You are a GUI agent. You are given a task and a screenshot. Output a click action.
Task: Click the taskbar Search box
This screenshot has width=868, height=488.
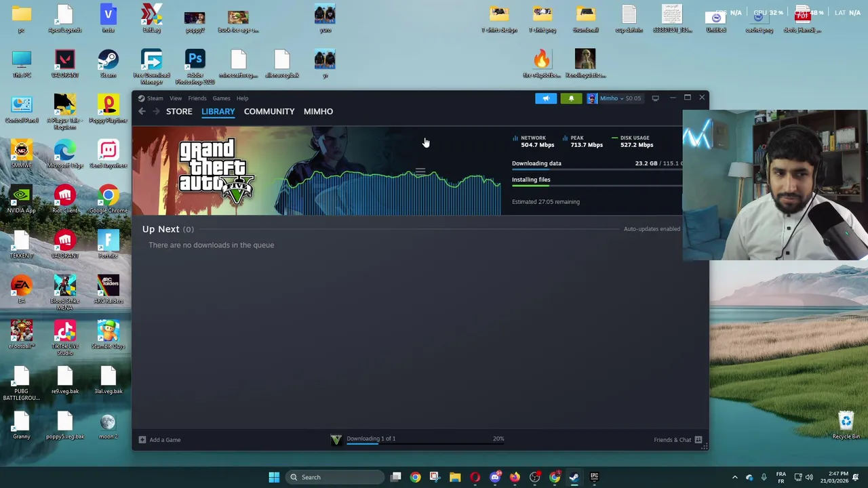tap(334, 477)
